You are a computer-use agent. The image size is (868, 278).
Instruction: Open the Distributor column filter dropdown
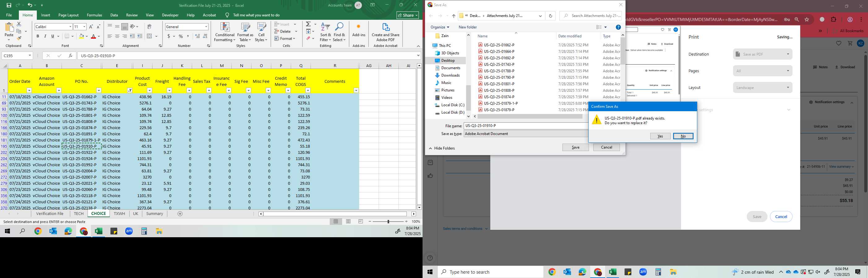[x=130, y=91]
